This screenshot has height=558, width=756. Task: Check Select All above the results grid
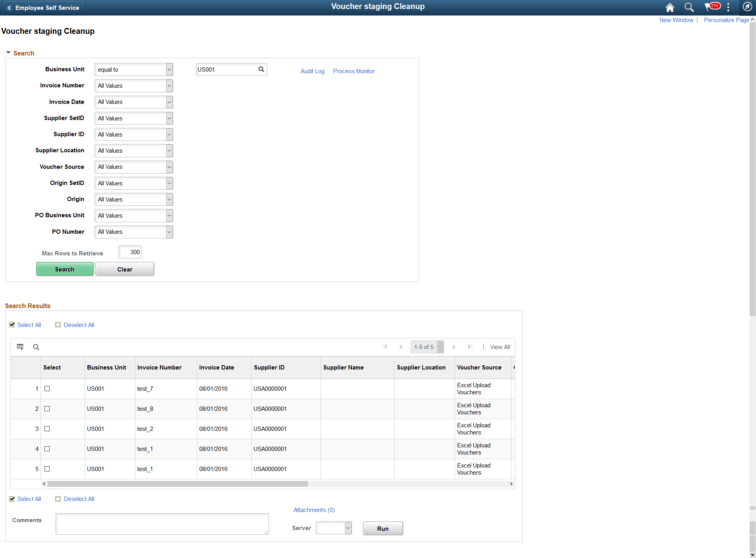(x=12, y=325)
